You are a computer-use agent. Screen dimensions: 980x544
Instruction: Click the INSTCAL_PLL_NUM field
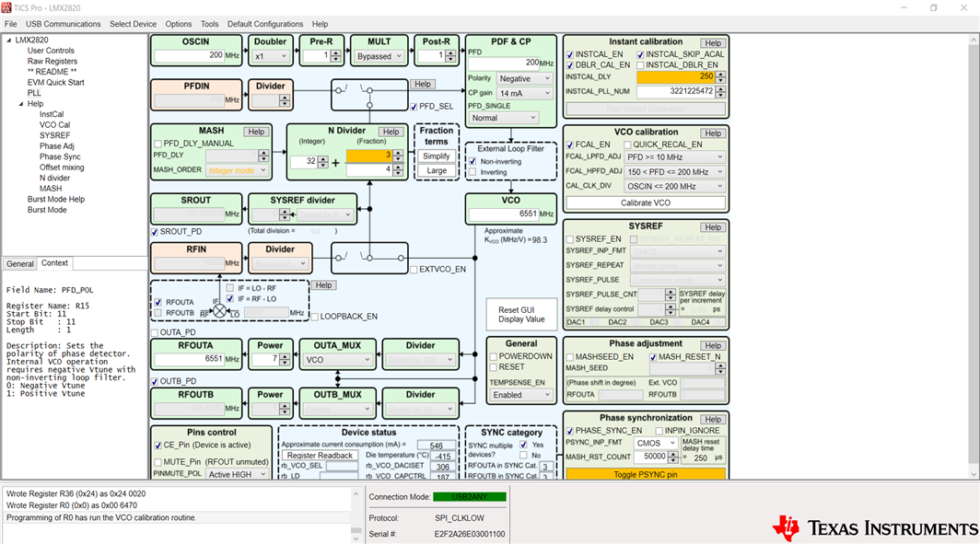(x=676, y=91)
